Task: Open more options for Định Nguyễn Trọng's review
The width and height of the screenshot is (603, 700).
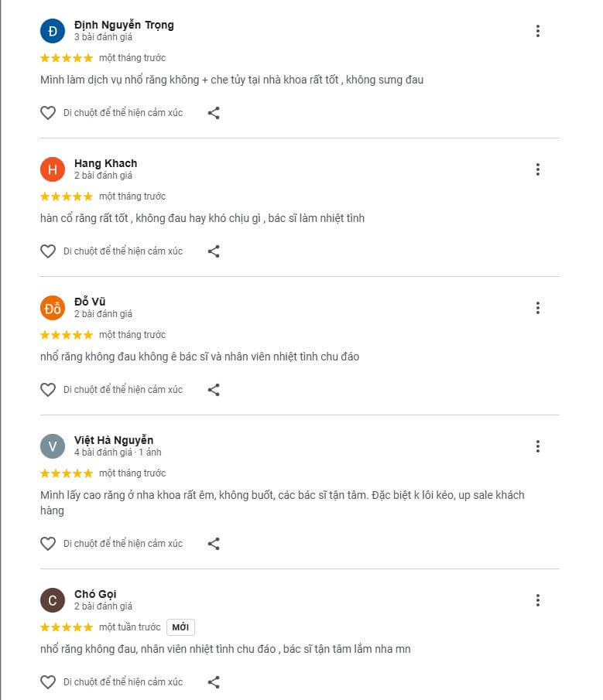Action: 537,31
